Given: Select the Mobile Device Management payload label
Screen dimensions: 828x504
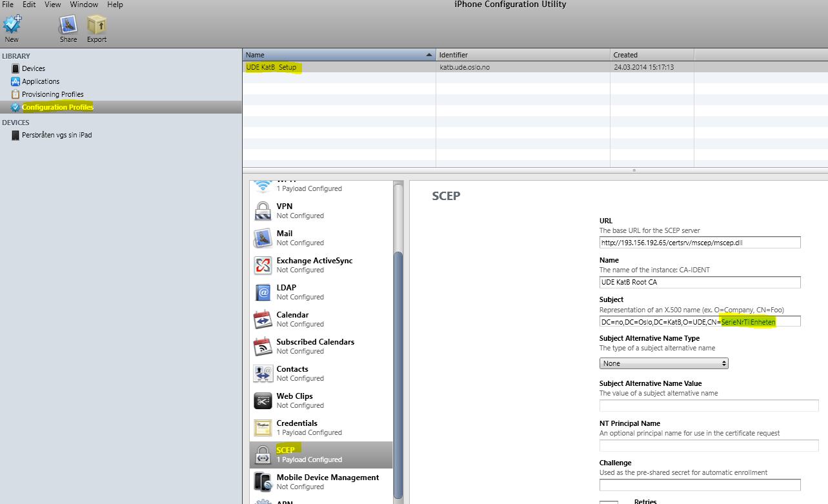Looking at the screenshot, I should click(x=328, y=478).
